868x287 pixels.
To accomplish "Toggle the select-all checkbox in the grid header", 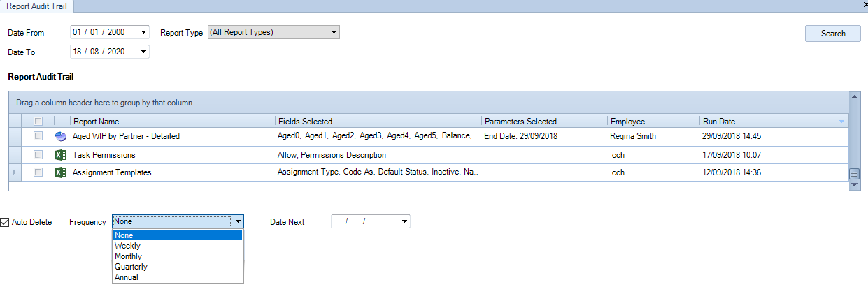I will click(38, 122).
